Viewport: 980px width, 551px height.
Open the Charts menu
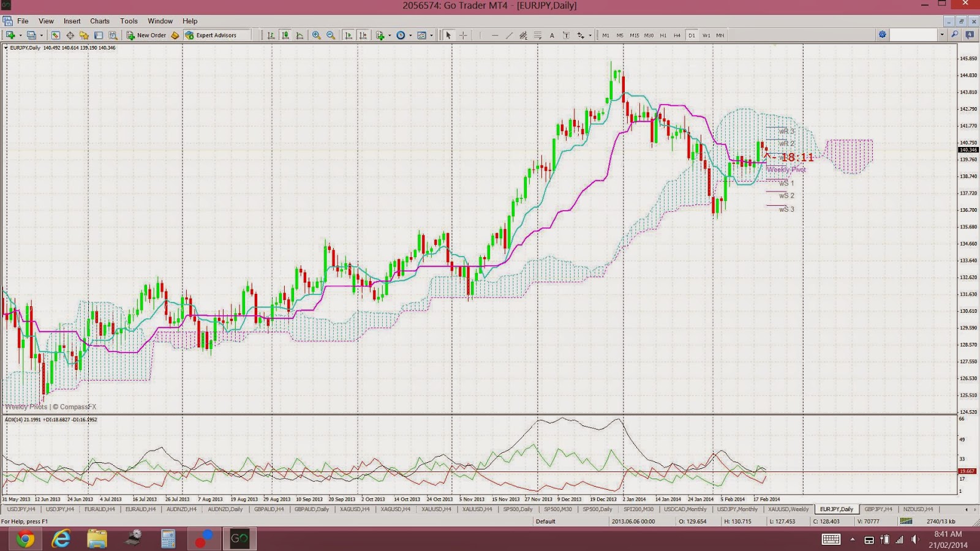[x=99, y=20]
